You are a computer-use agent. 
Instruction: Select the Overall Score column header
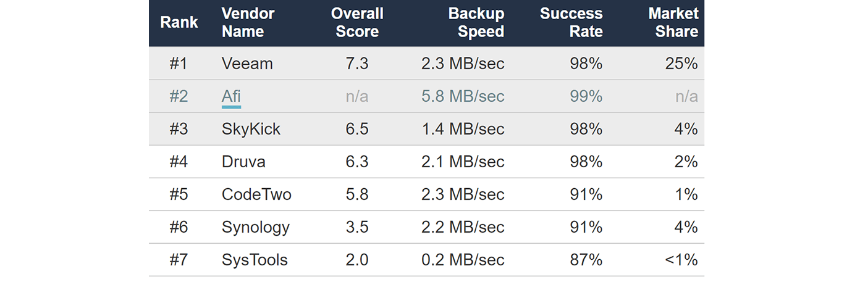(x=357, y=23)
